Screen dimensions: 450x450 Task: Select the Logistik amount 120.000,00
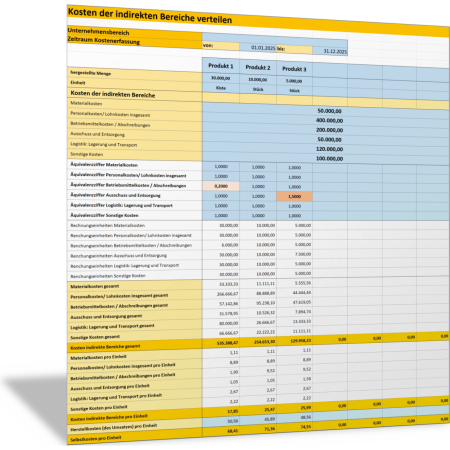click(x=329, y=149)
